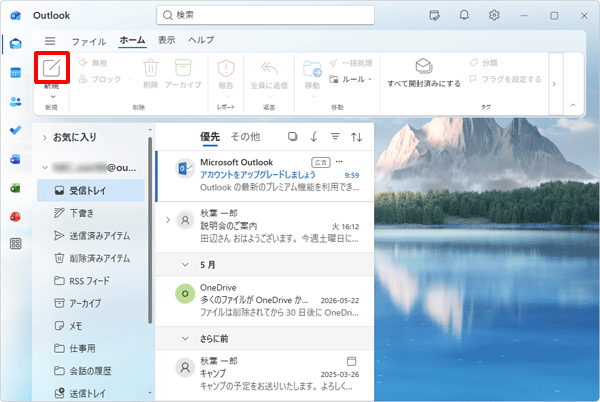Select the Inbox (受信トレイ) folder
Viewport: 600px width, 402px height.
[x=91, y=190]
